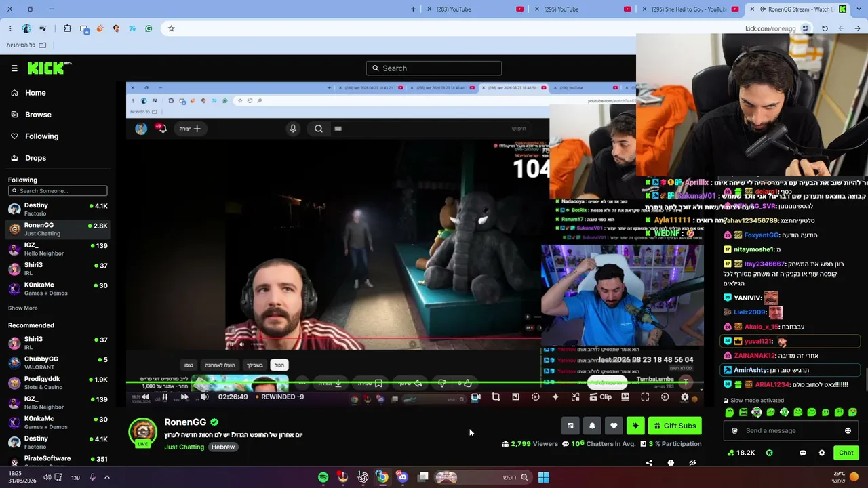Click the video camera icon in player bar
The width and height of the screenshot is (868, 488).
pyautogui.click(x=475, y=397)
